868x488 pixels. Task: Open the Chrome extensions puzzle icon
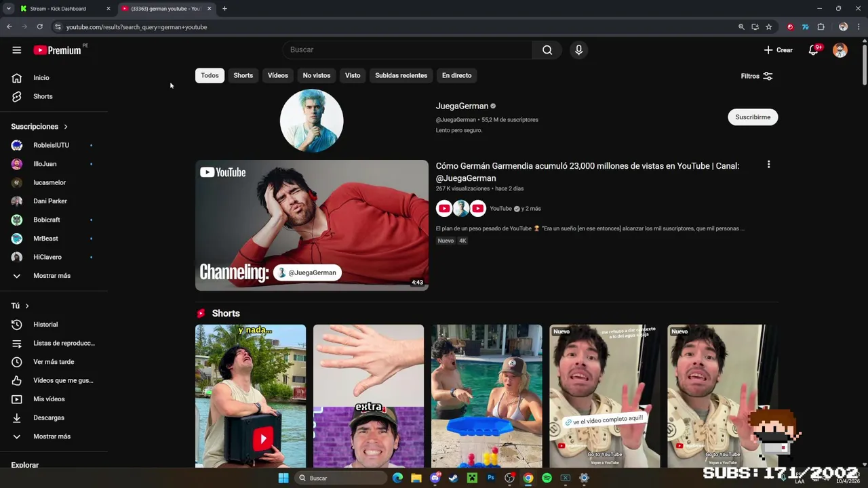[821, 27]
